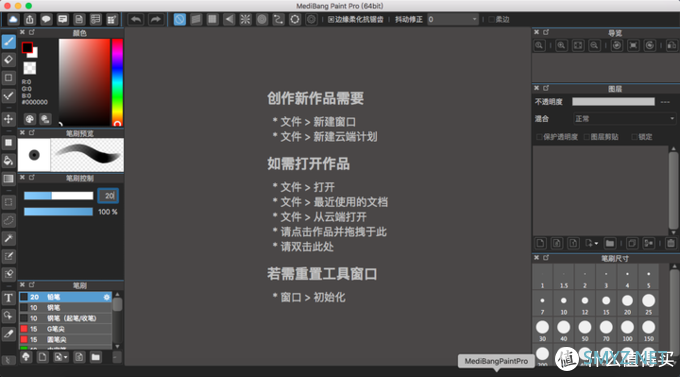This screenshot has width=680, height=377.
Task: Click the brush folder button
Action: coord(95,357)
